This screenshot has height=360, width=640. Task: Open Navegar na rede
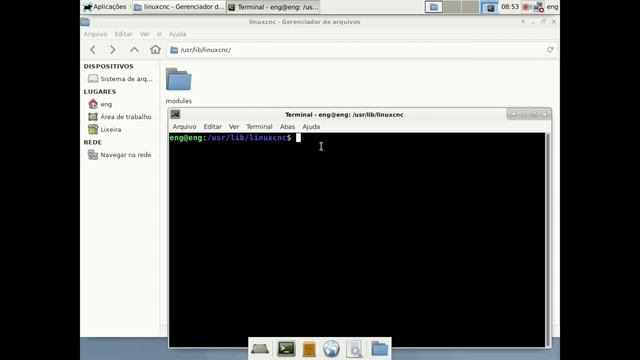point(120,155)
